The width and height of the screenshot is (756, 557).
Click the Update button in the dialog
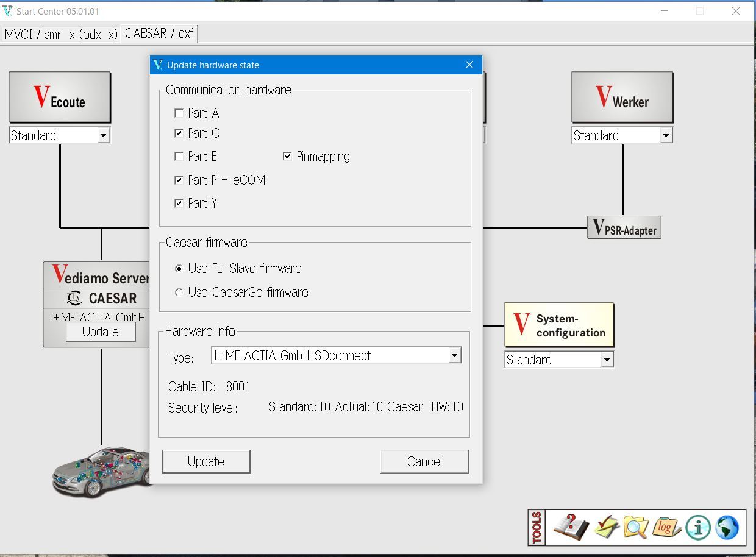[x=206, y=461]
